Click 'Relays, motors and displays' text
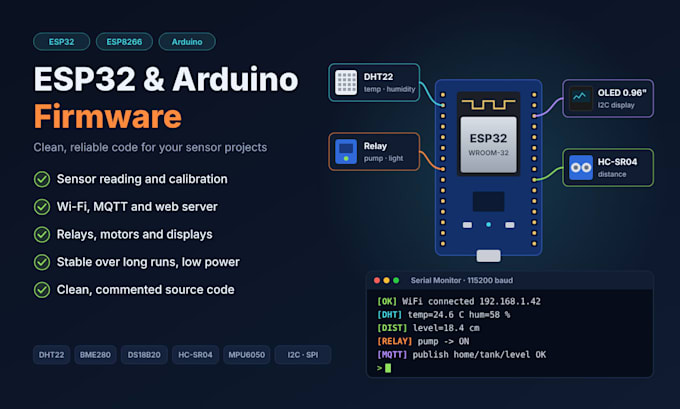 (x=134, y=235)
